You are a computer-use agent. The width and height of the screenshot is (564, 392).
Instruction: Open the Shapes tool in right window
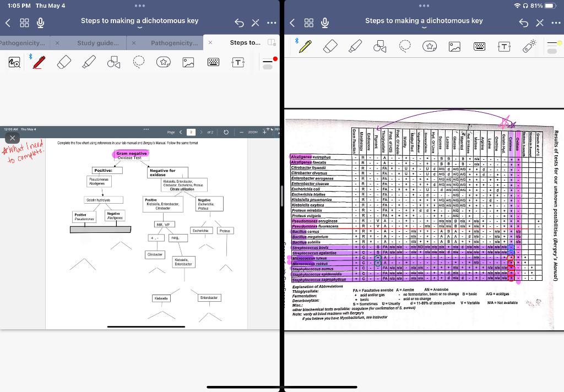[380, 46]
